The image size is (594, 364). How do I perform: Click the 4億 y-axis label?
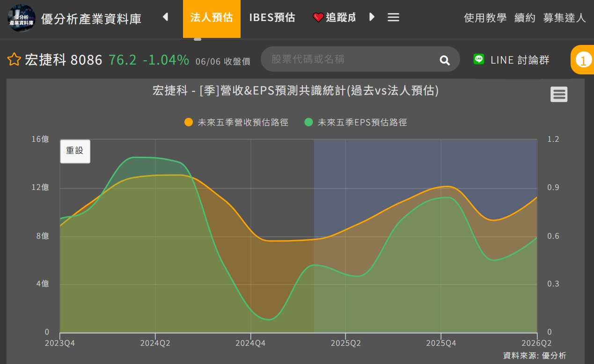[42, 284]
